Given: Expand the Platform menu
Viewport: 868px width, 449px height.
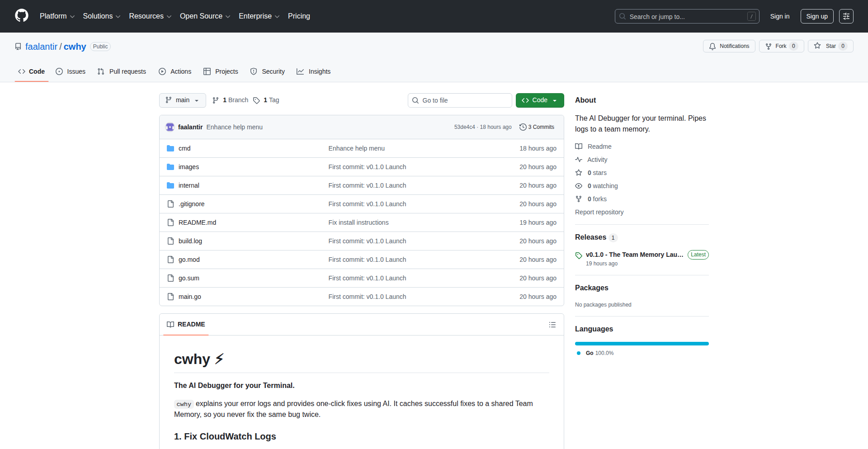Looking at the screenshot, I should click(57, 16).
